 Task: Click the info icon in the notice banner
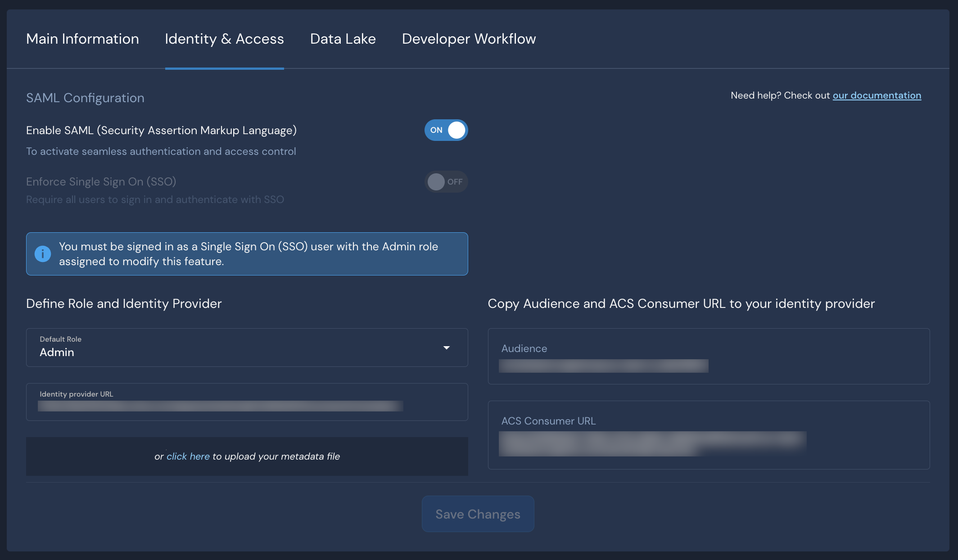click(43, 253)
